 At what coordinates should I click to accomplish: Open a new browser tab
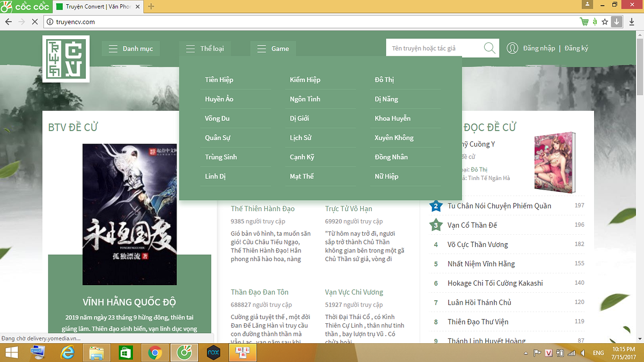[x=151, y=6]
